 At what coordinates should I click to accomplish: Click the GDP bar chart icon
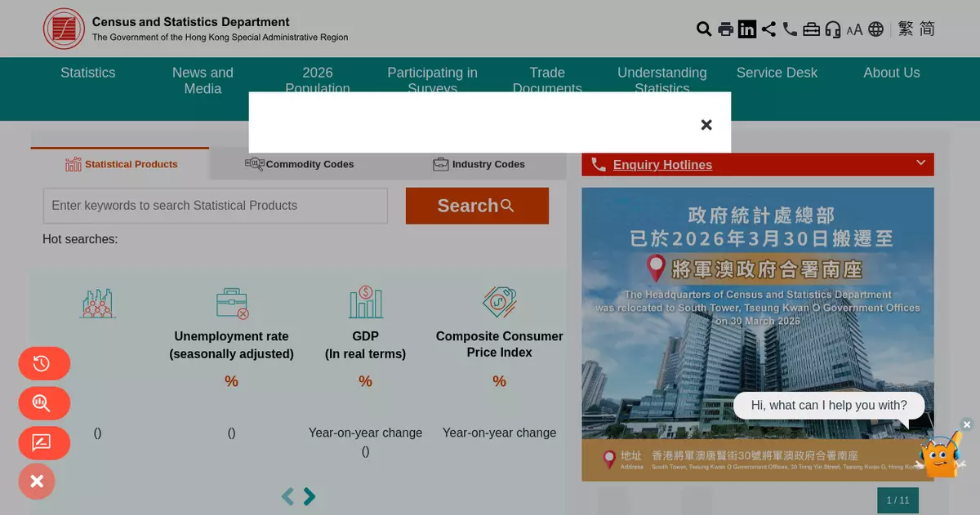[x=366, y=303]
